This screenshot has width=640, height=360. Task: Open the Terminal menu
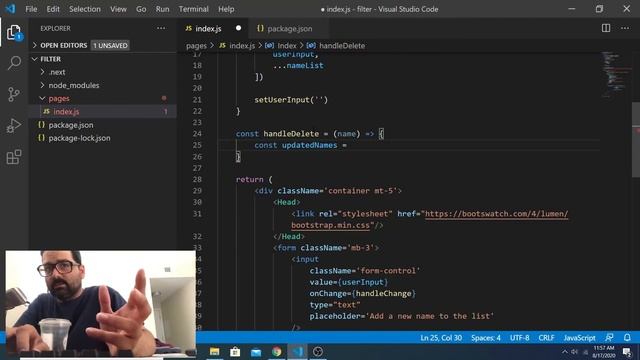[193, 9]
